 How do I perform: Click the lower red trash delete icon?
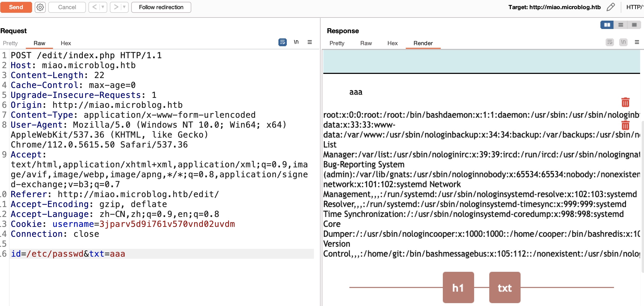[625, 125]
